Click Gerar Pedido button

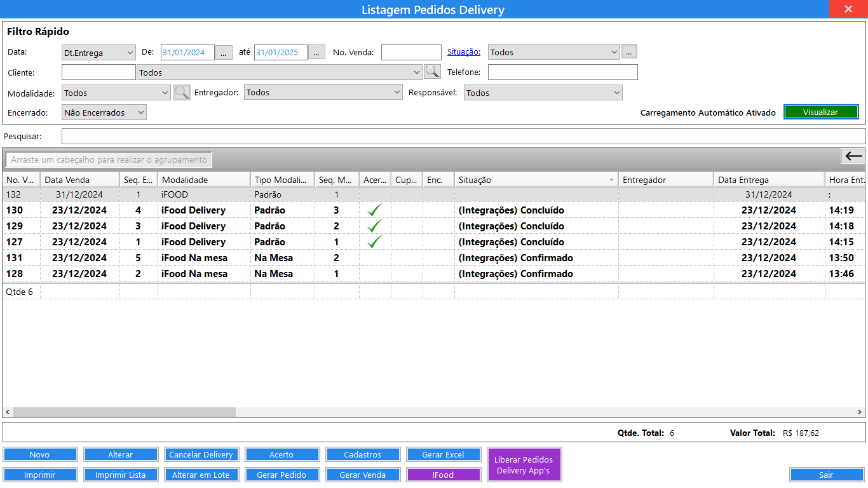click(282, 475)
